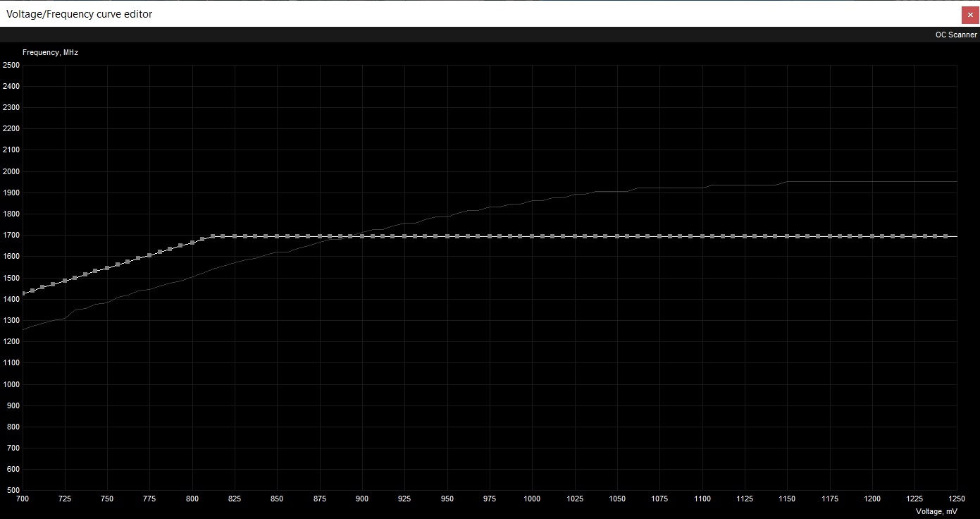This screenshot has height=519, width=980.
Task: Click the 2000 label on the frequency axis
Action: click(11, 171)
